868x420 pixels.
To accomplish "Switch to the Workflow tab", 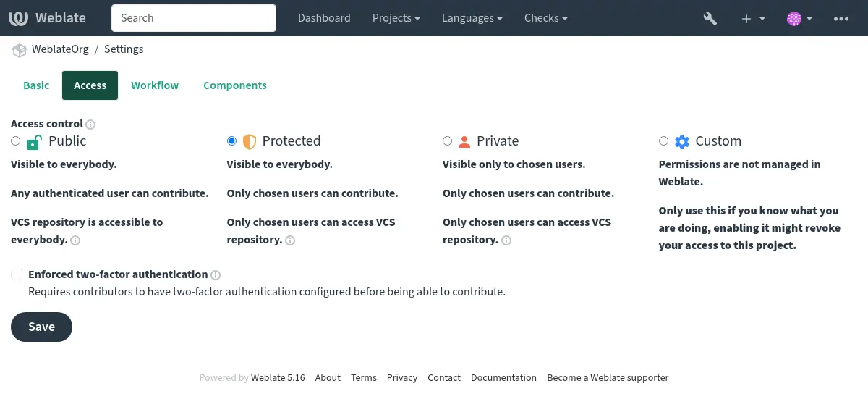I will [155, 85].
